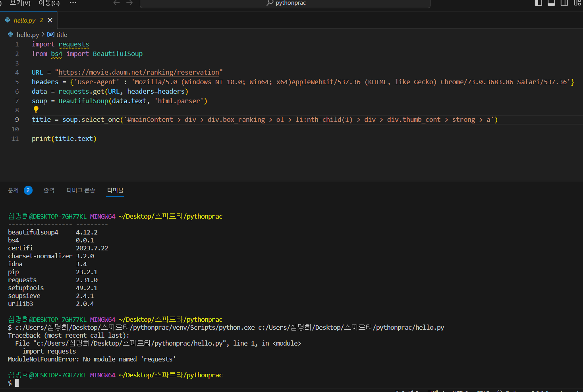Toggle the primary side bar layout icon
Viewport: 583px width, 392px height.
pyautogui.click(x=539, y=3)
